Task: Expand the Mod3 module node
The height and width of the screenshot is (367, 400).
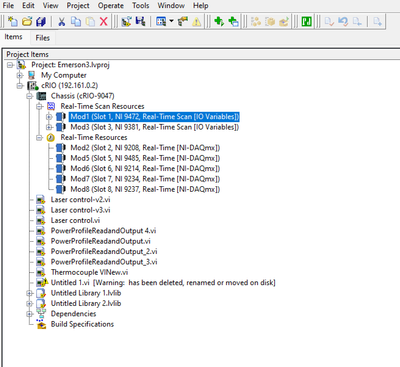Action: pyautogui.click(x=49, y=127)
